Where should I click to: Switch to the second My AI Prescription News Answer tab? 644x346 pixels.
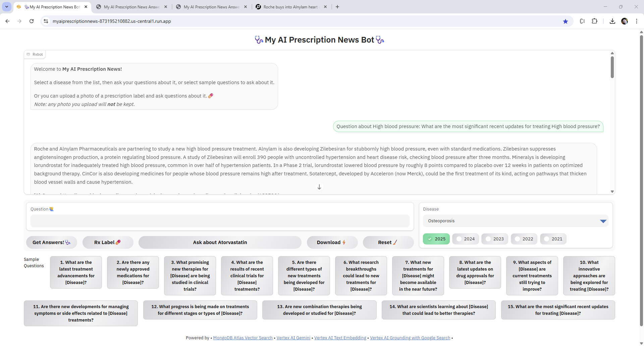(131, 7)
